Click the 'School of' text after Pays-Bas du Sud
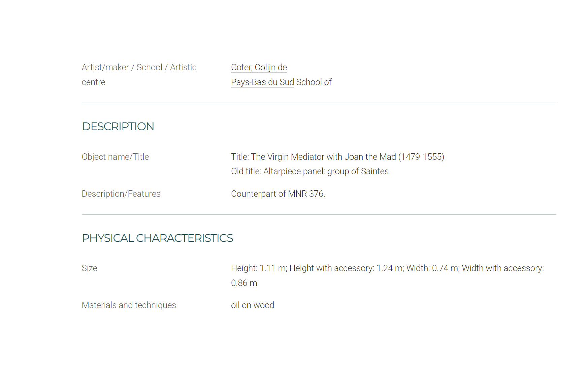The height and width of the screenshot is (367, 588). point(314,82)
